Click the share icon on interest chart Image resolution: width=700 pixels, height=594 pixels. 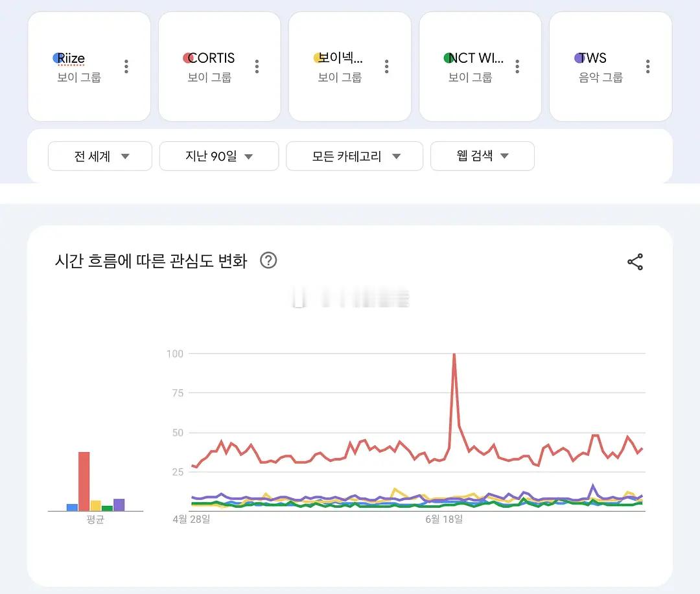tap(635, 262)
